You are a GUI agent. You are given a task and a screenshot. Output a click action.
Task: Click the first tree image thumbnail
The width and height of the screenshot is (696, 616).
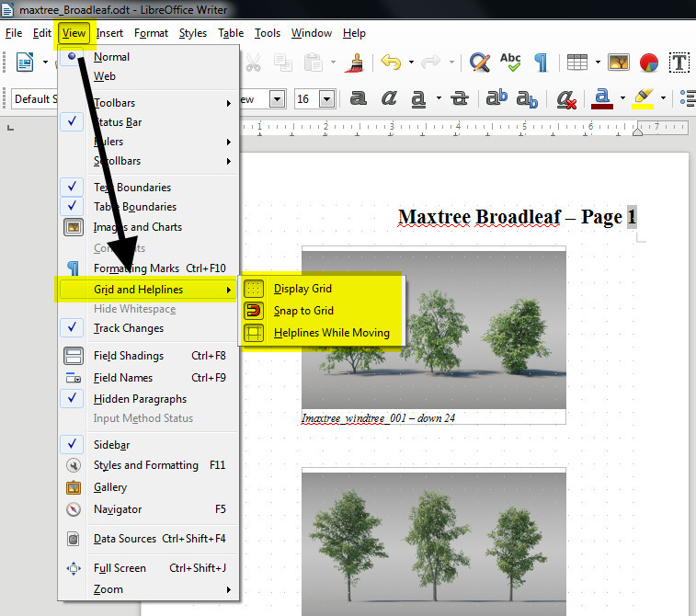click(x=434, y=330)
